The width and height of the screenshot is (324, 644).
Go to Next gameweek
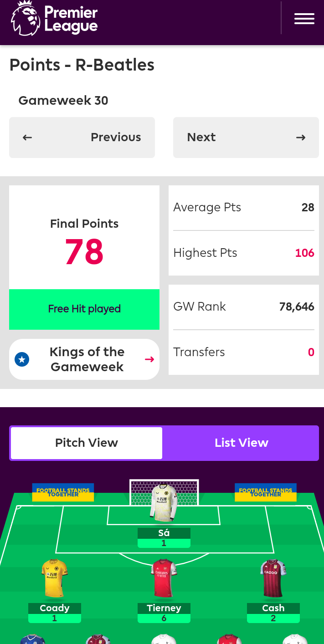click(x=246, y=138)
